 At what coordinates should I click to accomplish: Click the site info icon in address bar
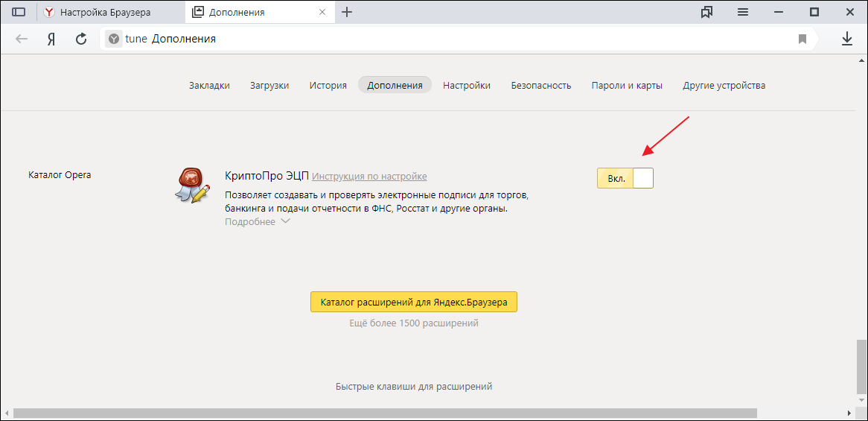click(x=113, y=39)
